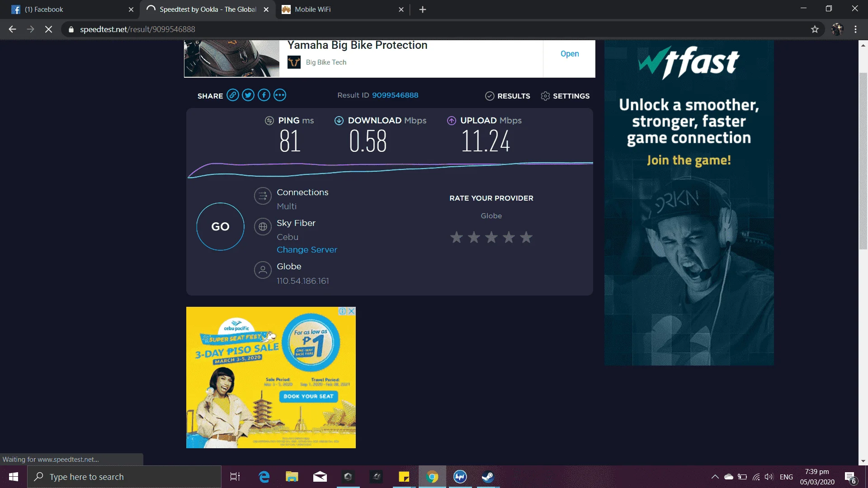Open Sticky Notes from taskbar
This screenshot has width=868, height=488.
404,477
